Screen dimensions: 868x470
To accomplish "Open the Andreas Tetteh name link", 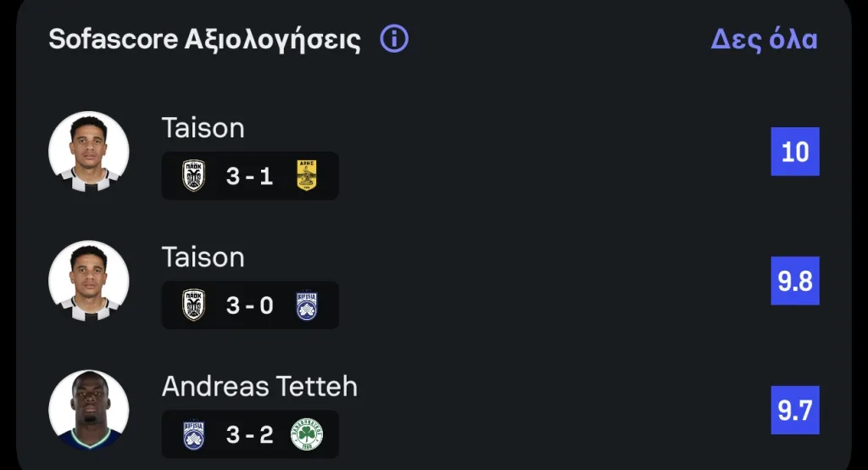I will [259, 386].
